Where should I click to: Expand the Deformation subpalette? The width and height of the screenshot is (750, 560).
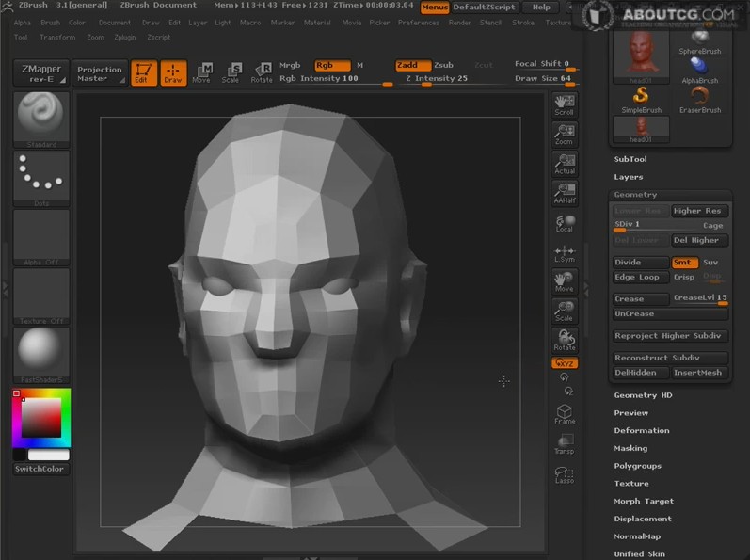pos(642,430)
